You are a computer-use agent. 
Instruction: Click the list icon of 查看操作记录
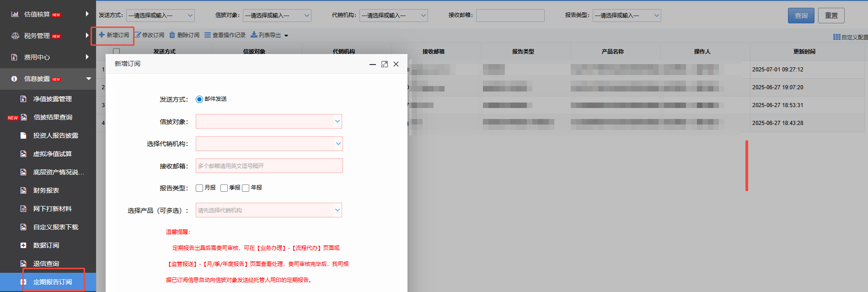[208, 35]
